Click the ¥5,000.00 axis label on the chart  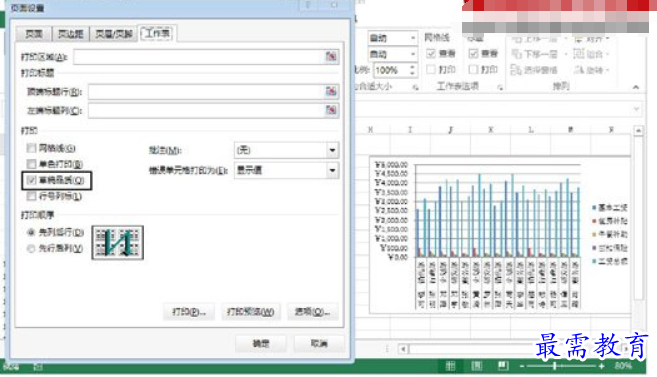tap(391, 165)
